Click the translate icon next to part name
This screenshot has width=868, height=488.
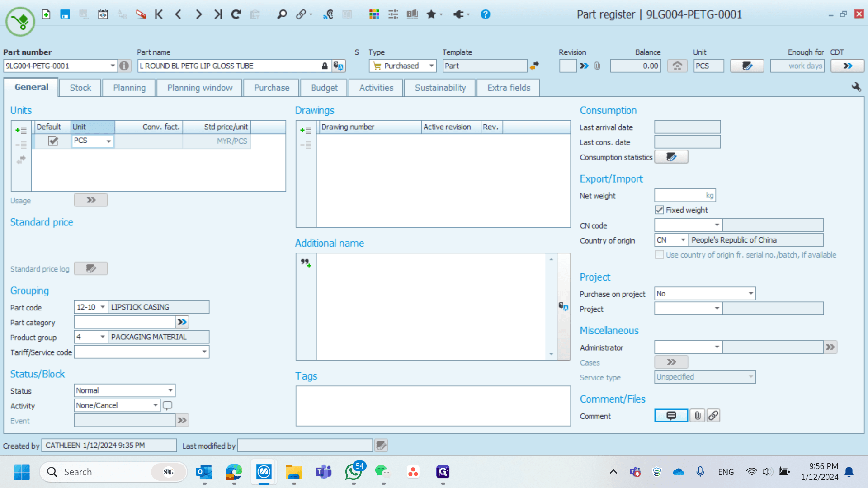338,66
